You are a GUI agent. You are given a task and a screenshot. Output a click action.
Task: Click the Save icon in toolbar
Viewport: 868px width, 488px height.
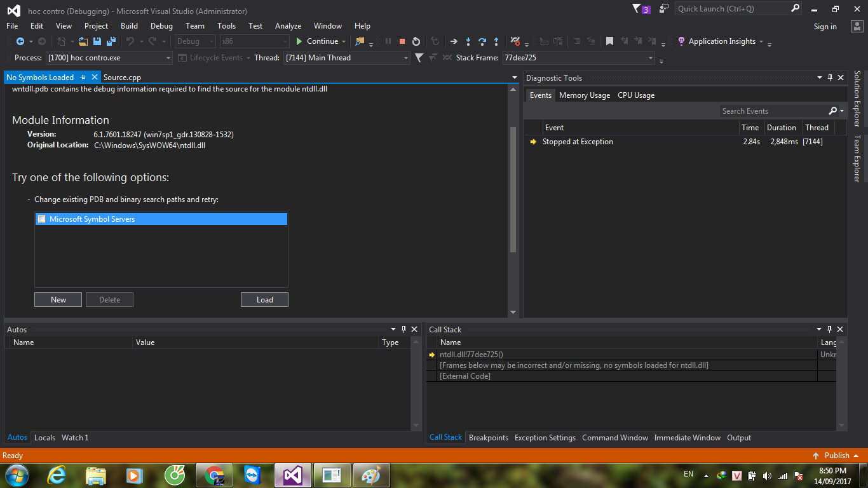tap(97, 41)
